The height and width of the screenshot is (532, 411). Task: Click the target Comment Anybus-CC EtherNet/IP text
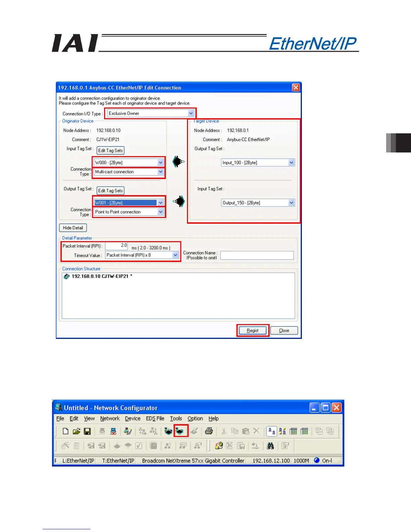coord(248,139)
